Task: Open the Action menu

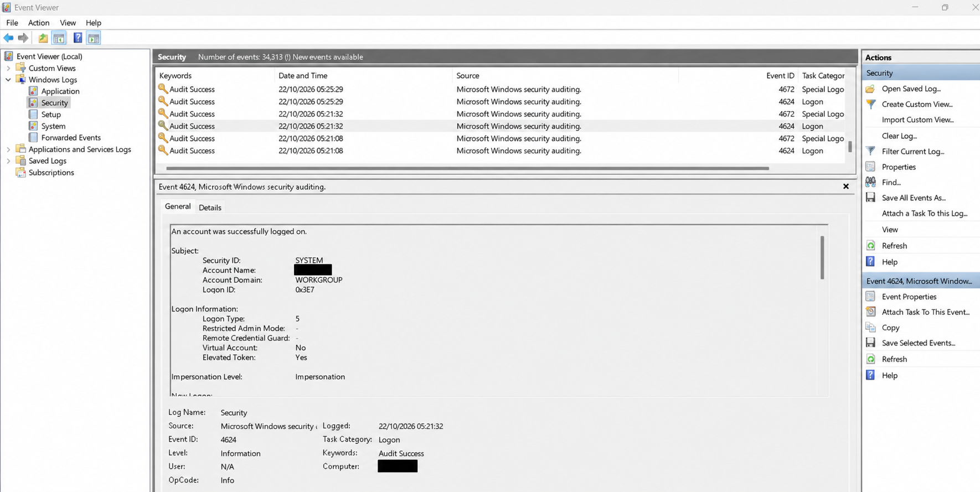Action: click(39, 23)
